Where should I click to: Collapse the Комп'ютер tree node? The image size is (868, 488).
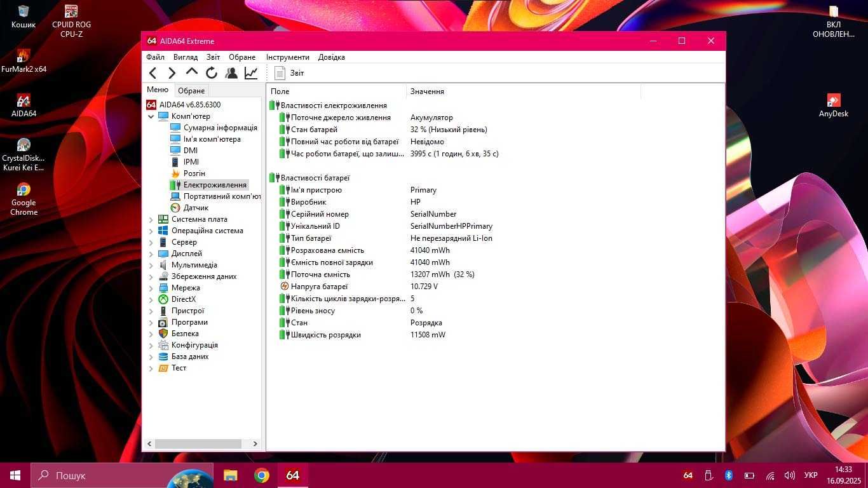(x=151, y=116)
